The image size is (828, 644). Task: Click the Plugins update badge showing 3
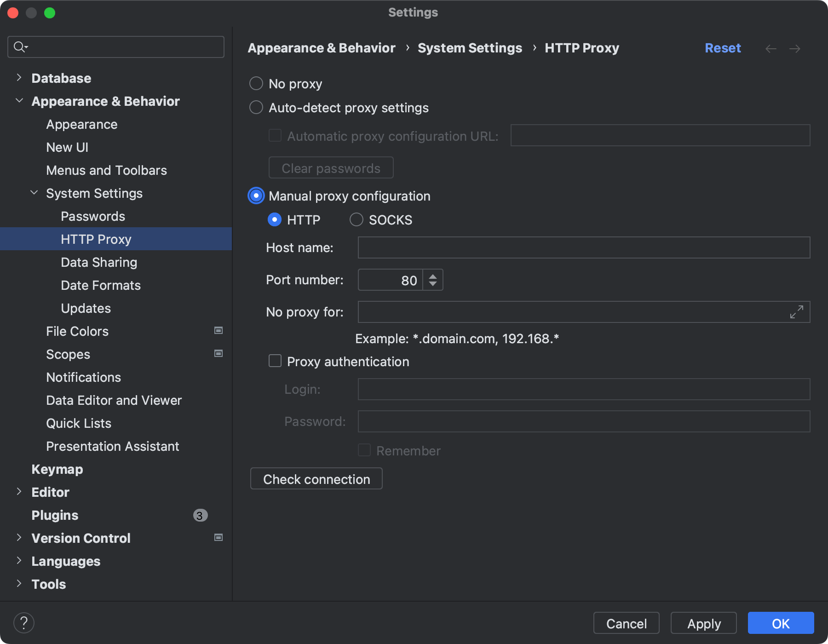coord(200,515)
